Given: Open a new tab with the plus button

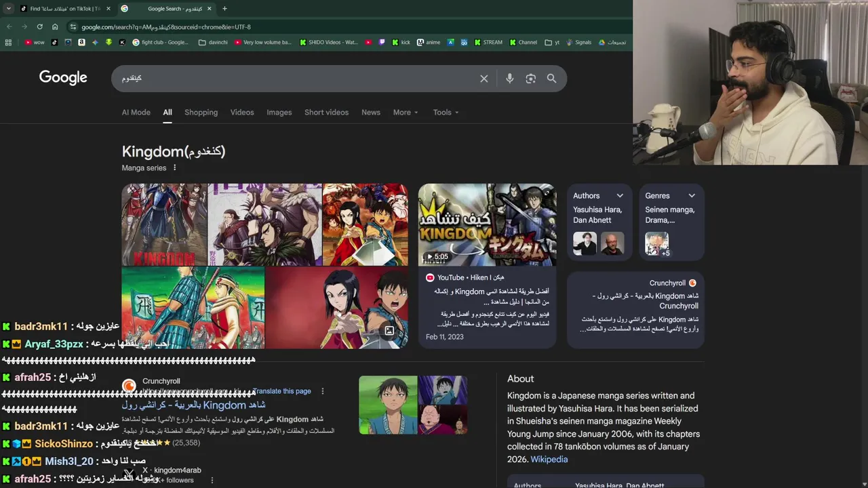Looking at the screenshot, I should pyautogui.click(x=224, y=9).
